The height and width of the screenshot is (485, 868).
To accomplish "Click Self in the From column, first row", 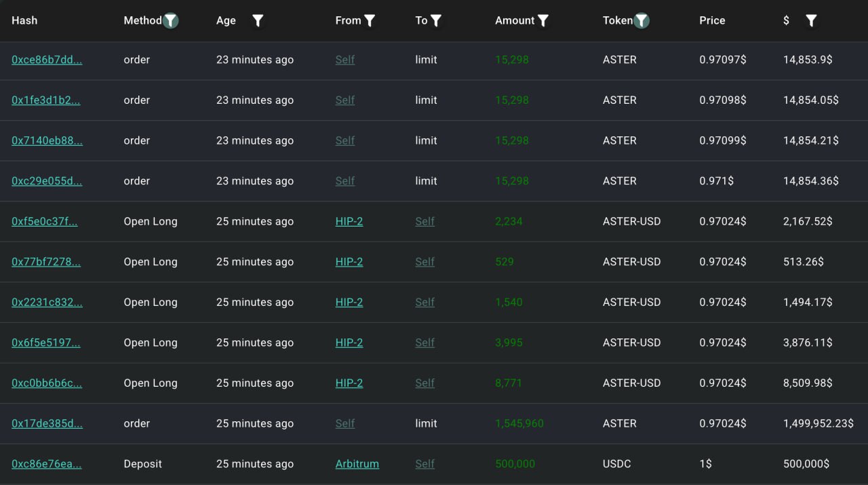I will 344,60.
